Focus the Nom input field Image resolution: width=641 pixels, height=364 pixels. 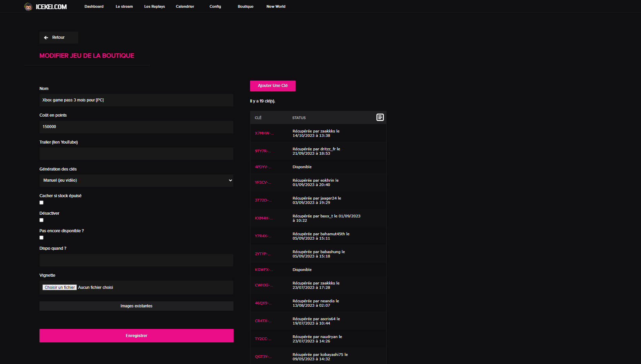tap(136, 100)
